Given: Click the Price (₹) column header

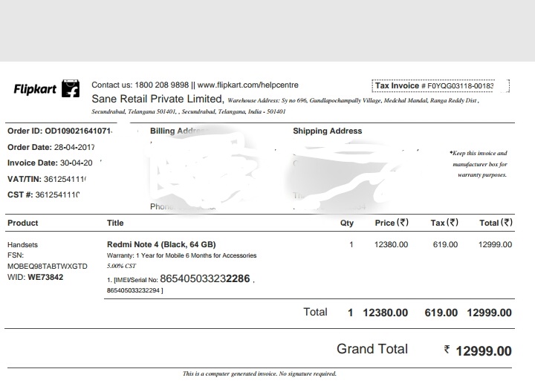Looking at the screenshot, I should coord(392,223).
